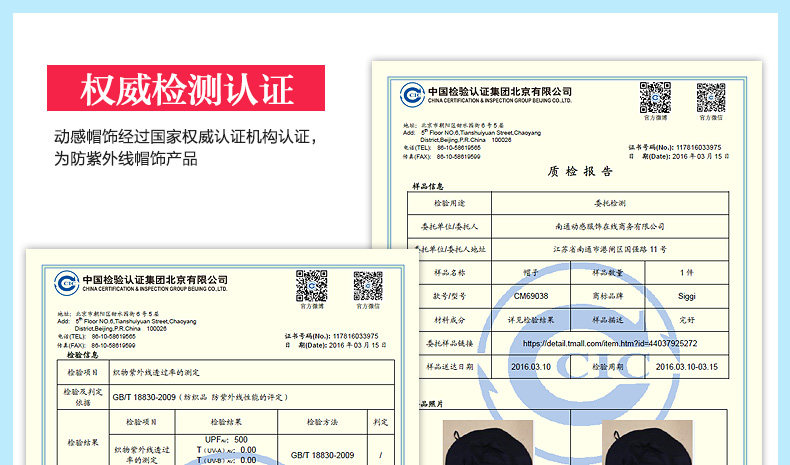Click the 委托检测 value cell
Image resolution: width=790 pixels, height=465 pixels.
coord(610,204)
